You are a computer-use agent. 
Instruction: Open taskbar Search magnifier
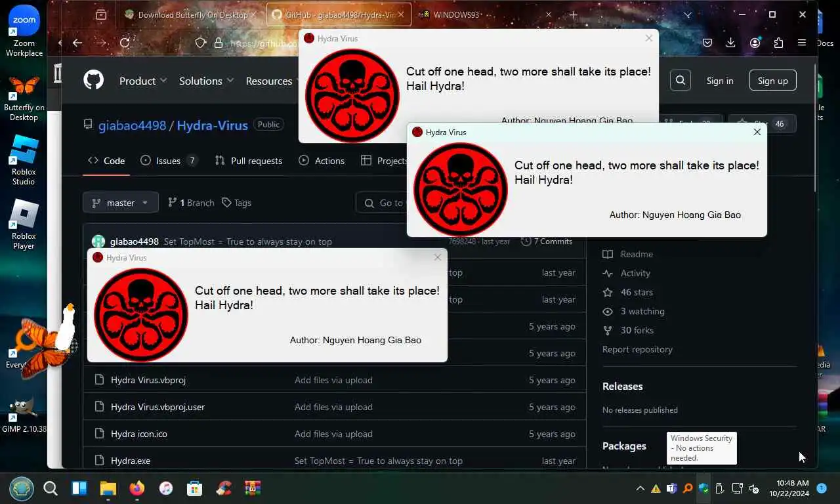coord(51,488)
